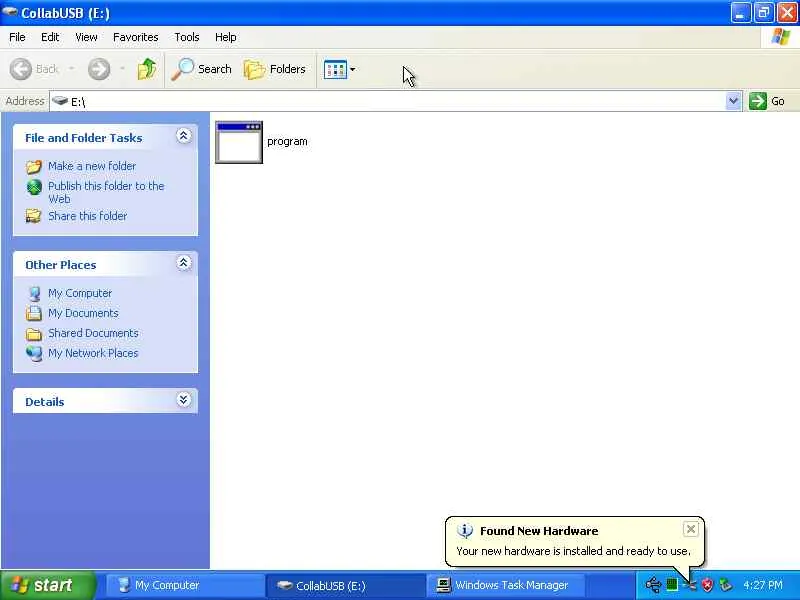Open the program file icon
This screenshot has width=800, height=600.
pos(239,142)
